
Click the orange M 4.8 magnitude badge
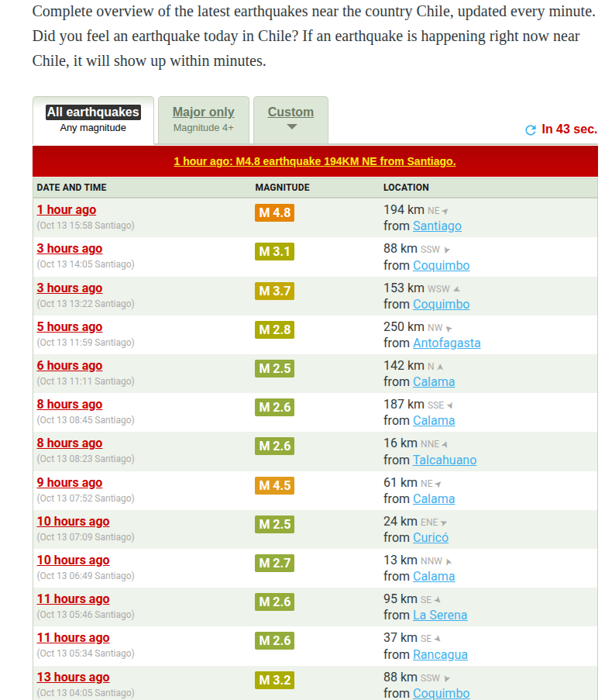[x=275, y=213]
